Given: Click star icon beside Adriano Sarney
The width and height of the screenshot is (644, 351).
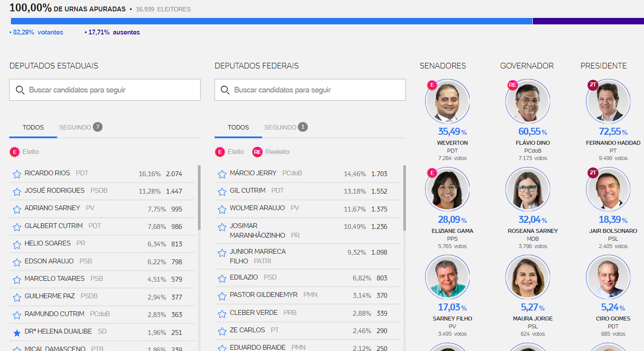Looking at the screenshot, I should 17,209.
